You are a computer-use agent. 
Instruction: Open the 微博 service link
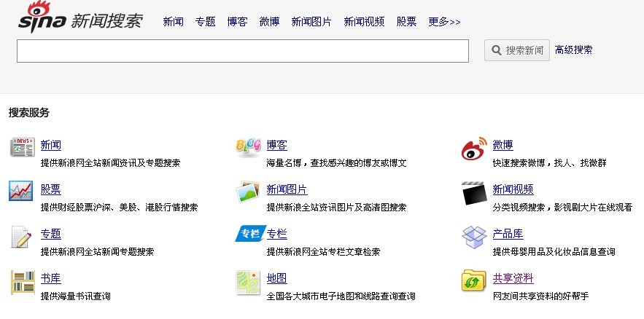pyautogui.click(x=503, y=145)
